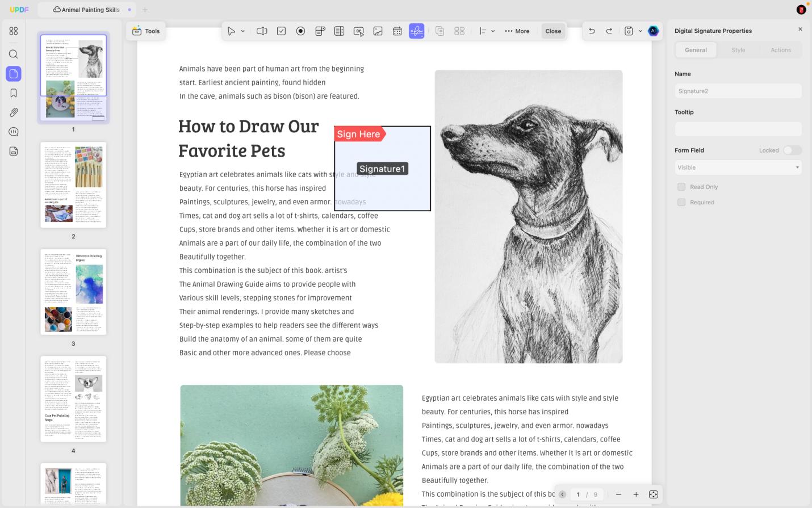Open the search panel in left sidebar
This screenshot has width=812, height=508.
click(x=14, y=54)
